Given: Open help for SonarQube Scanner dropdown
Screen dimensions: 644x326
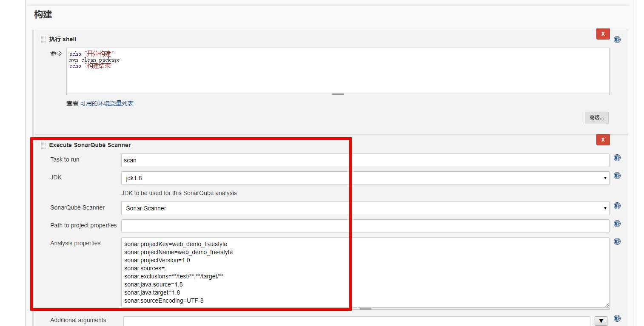Looking at the screenshot, I should pyautogui.click(x=617, y=206).
